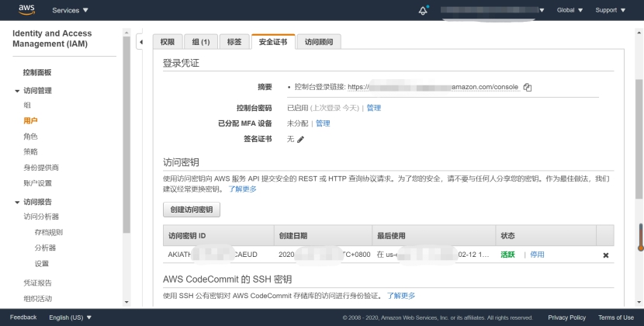
Task: Click the 创建访问密钥 button
Action: tap(192, 210)
